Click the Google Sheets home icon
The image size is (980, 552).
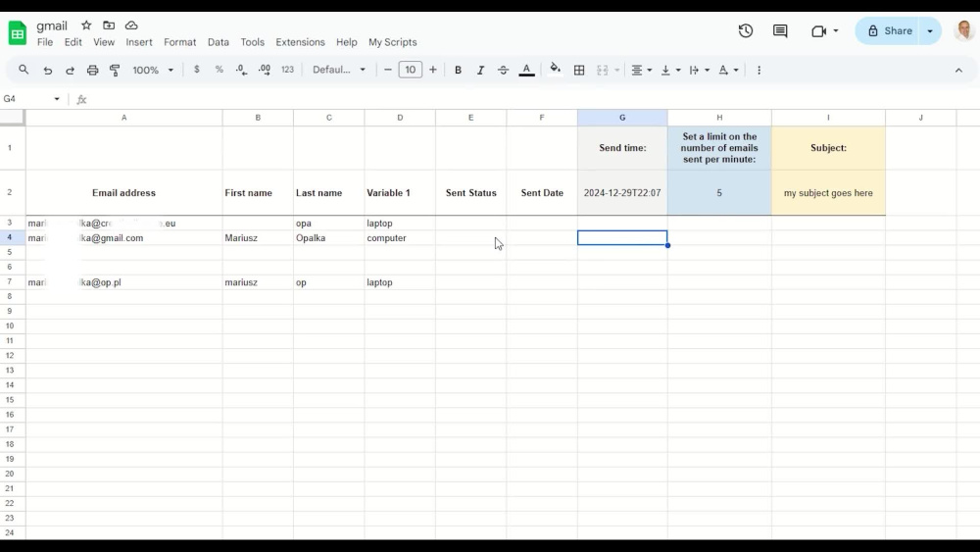[18, 33]
